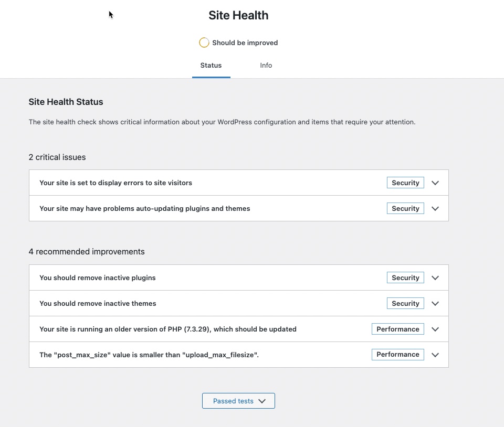Click chevron beside remove inactive themes

435,304
